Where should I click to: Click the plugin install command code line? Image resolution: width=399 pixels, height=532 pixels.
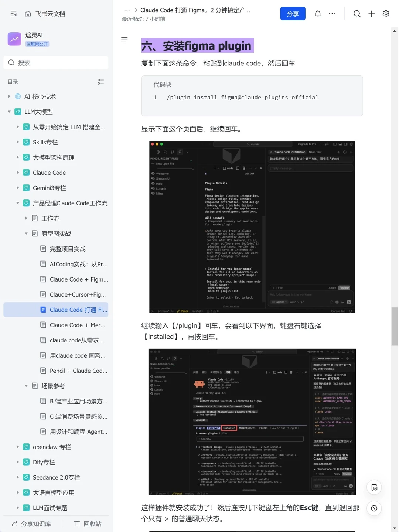click(x=242, y=98)
